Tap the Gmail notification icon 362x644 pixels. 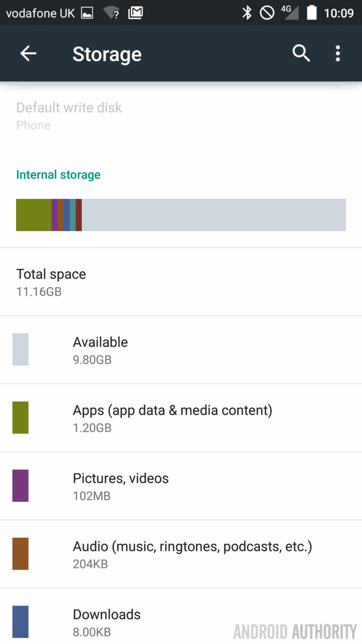[135, 13]
